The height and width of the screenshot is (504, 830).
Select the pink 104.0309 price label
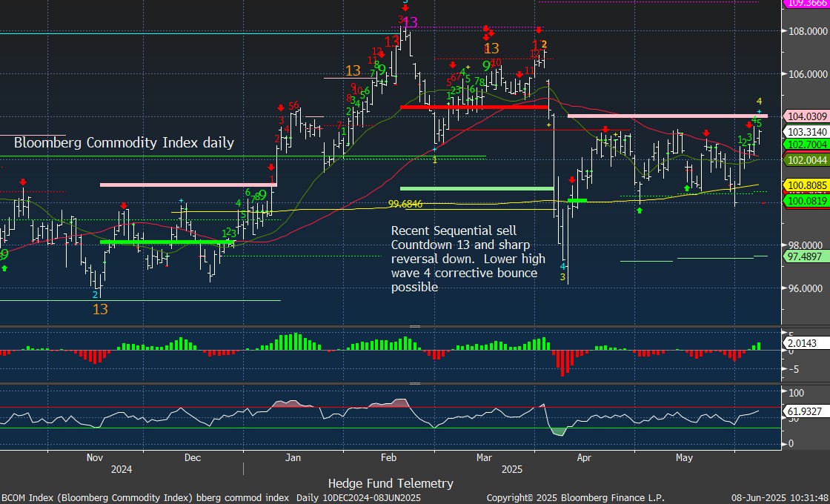(809, 116)
